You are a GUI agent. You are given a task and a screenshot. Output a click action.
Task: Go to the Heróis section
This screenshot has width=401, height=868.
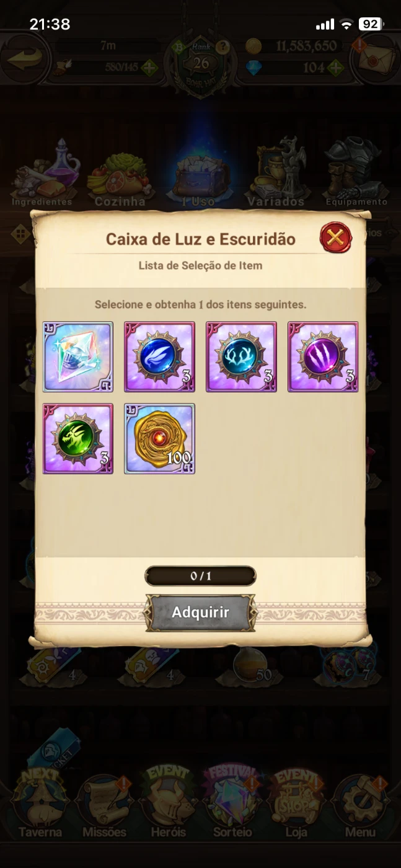tap(169, 806)
